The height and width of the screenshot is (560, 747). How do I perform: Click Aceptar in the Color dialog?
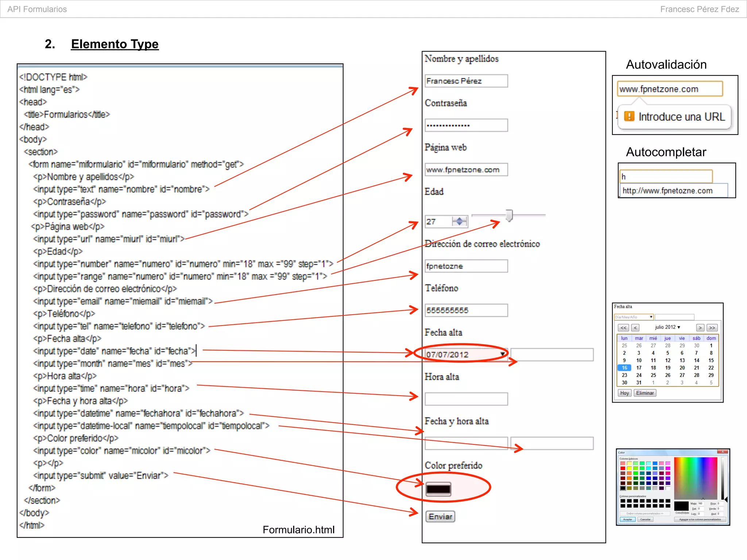(x=627, y=520)
